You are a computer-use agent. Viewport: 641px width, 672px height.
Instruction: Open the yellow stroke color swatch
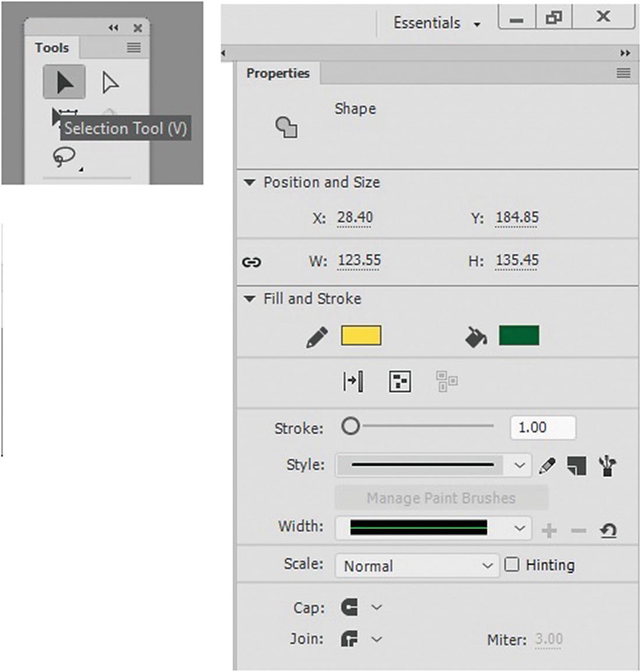[x=361, y=335]
